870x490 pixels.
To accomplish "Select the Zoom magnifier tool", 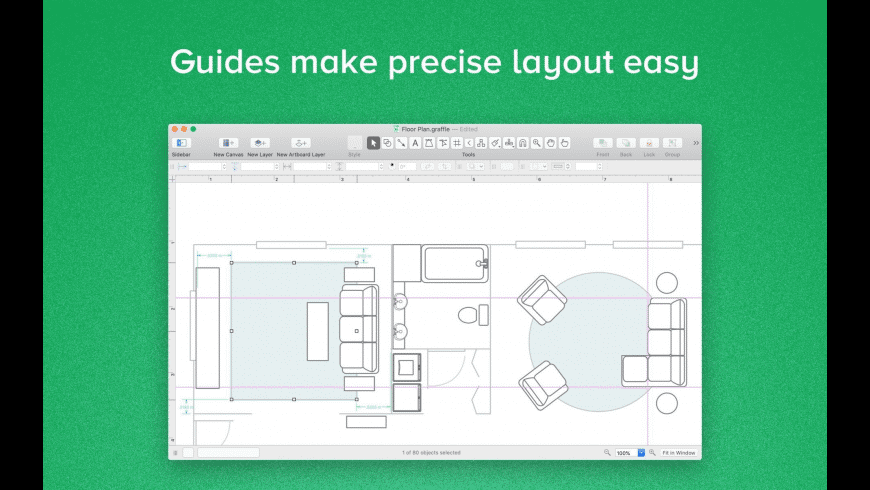I will point(537,143).
